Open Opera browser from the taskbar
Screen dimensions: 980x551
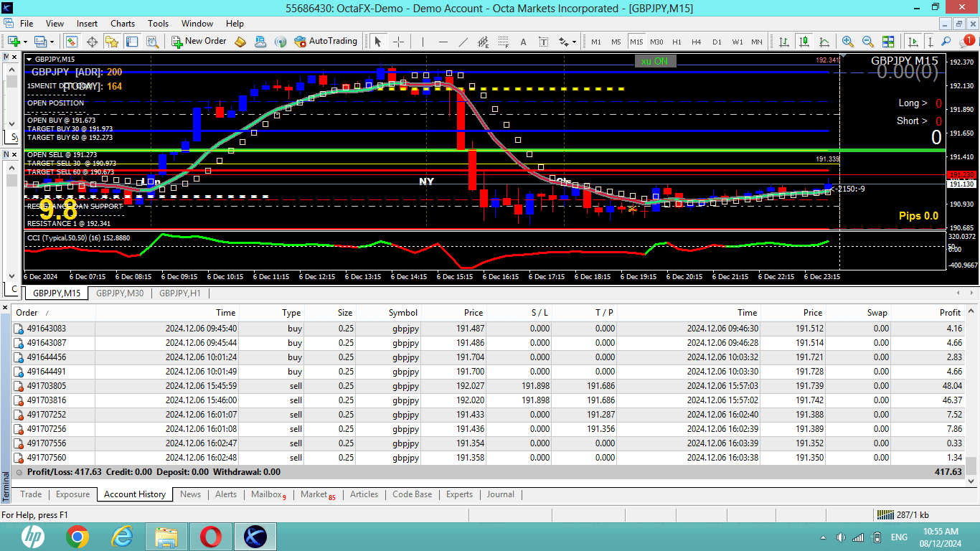pos(211,537)
